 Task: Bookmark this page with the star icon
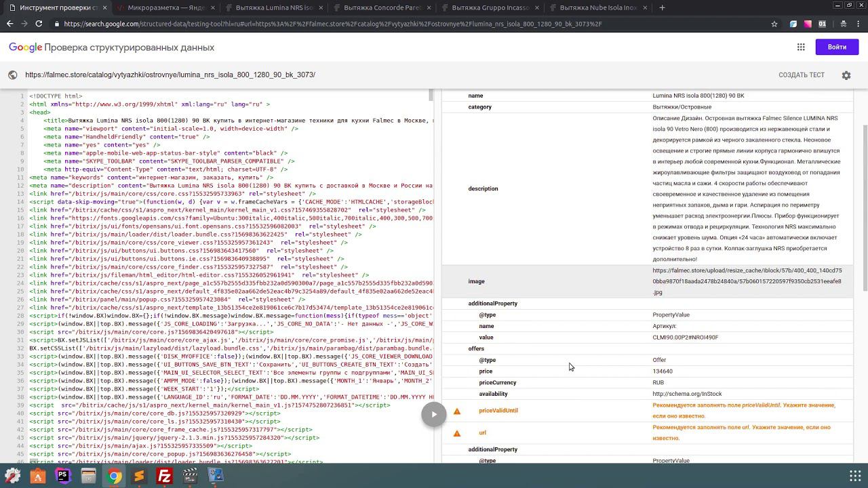point(774,24)
